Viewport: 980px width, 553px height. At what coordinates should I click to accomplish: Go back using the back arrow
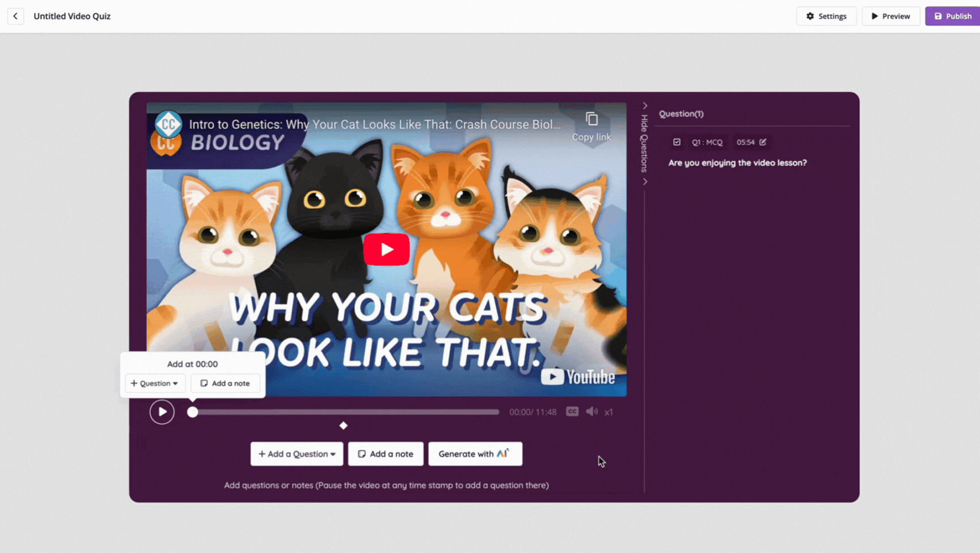point(15,16)
